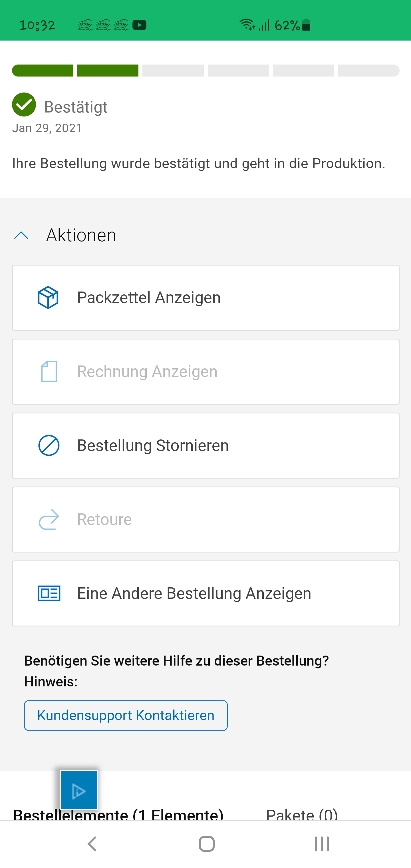Tap the second green progress step
This screenshot has width=411, height=868.
click(108, 71)
